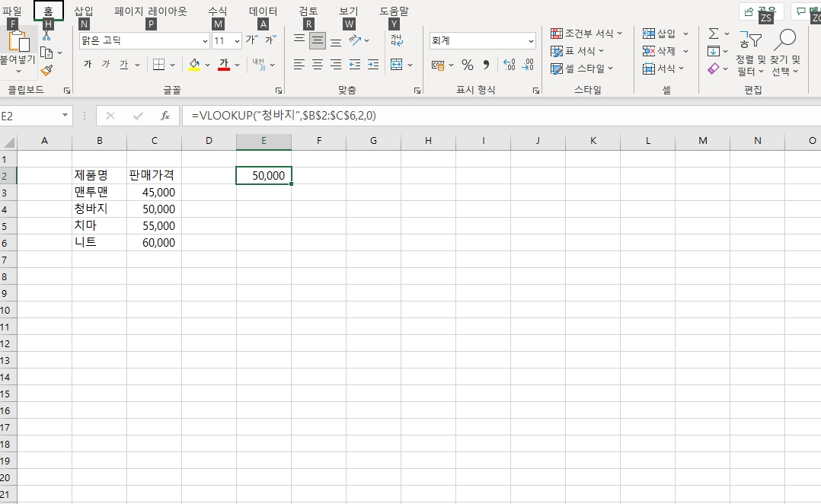Click the 삭제 cells button

pos(660,51)
